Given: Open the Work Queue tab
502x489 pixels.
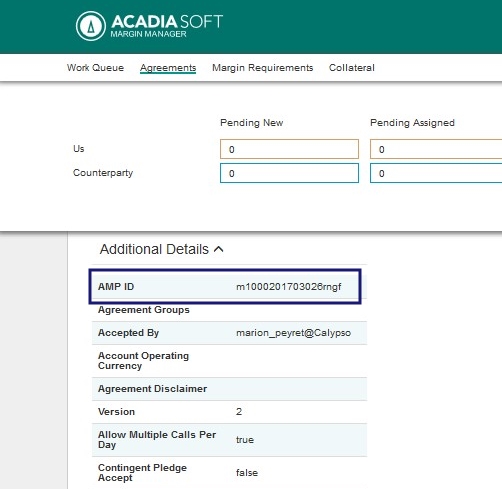Looking at the screenshot, I should (x=95, y=68).
